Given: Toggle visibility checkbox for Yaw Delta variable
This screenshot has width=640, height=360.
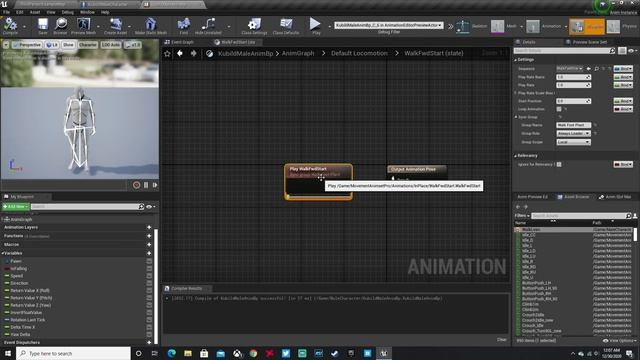Looking at the screenshot, I should pyautogui.click(x=149, y=334).
